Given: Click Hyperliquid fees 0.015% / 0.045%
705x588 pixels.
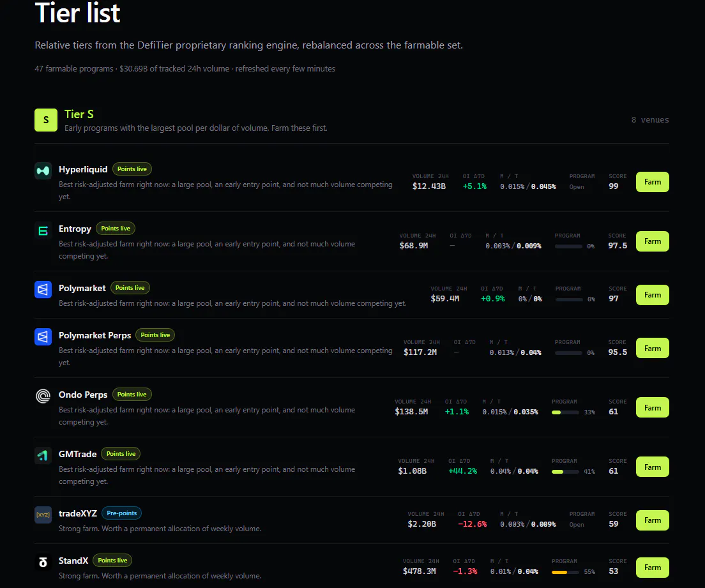Looking at the screenshot, I should 528,186.
